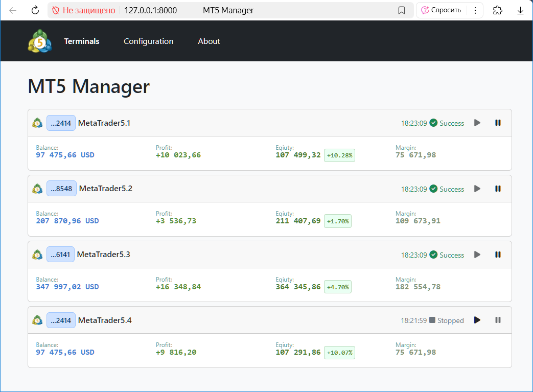Go to the Configuration page
This screenshot has width=533, height=392.
pos(148,41)
